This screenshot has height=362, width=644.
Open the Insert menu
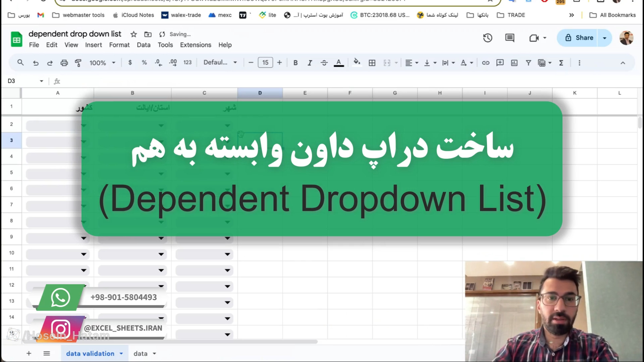[94, 45]
